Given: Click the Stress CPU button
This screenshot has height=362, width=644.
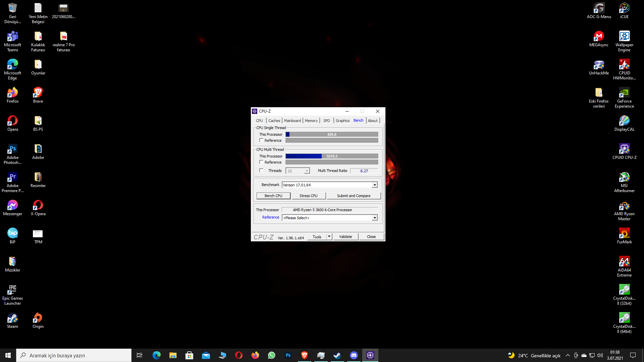Looking at the screenshot, I should (309, 196).
